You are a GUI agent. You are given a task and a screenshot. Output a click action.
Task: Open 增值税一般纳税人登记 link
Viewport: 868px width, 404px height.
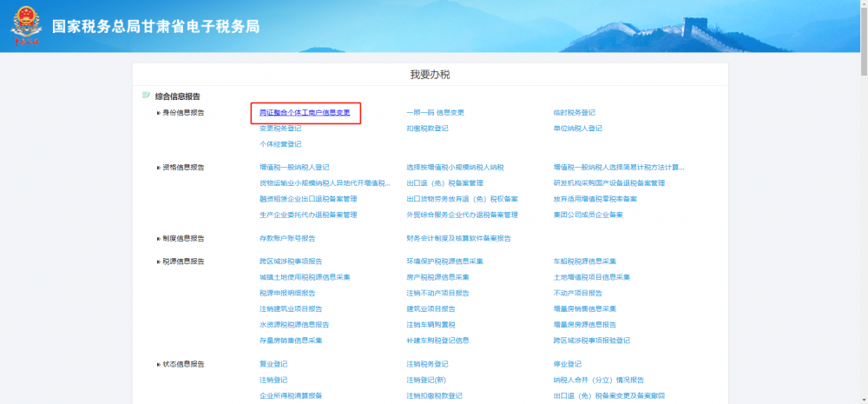[x=294, y=168]
